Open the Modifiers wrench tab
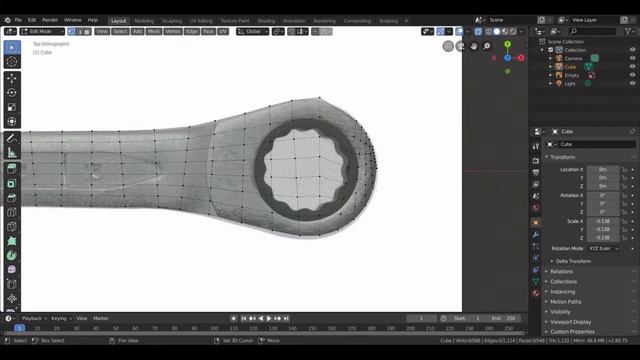Image resolution: width=640 pixels, height=360 pixels. (x=536, y=234)
